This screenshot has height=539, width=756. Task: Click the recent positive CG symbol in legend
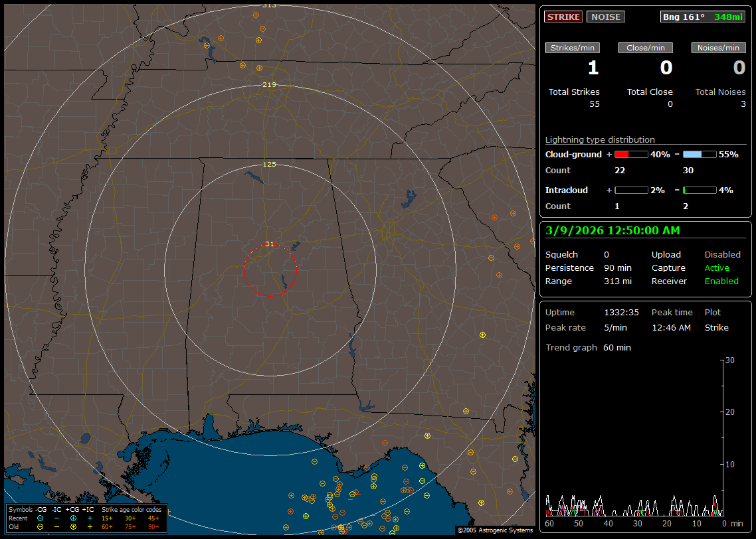[x=73, y=518]
